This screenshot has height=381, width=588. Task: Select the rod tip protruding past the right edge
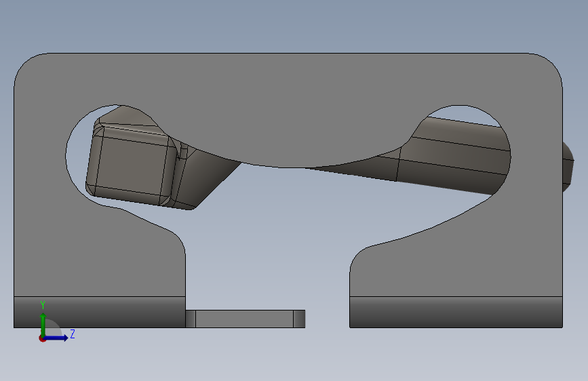coord(568,167)
